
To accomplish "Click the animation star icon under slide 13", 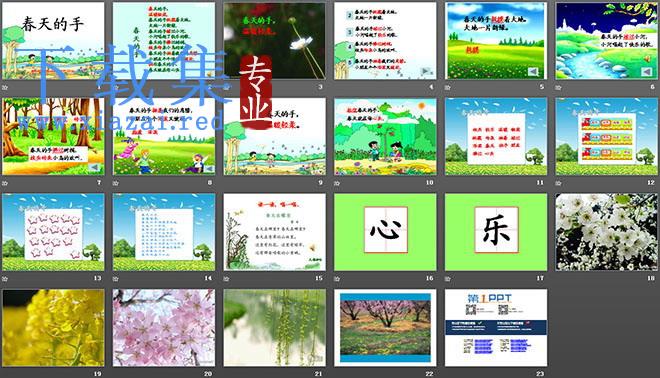I will [x=5, y=279].
